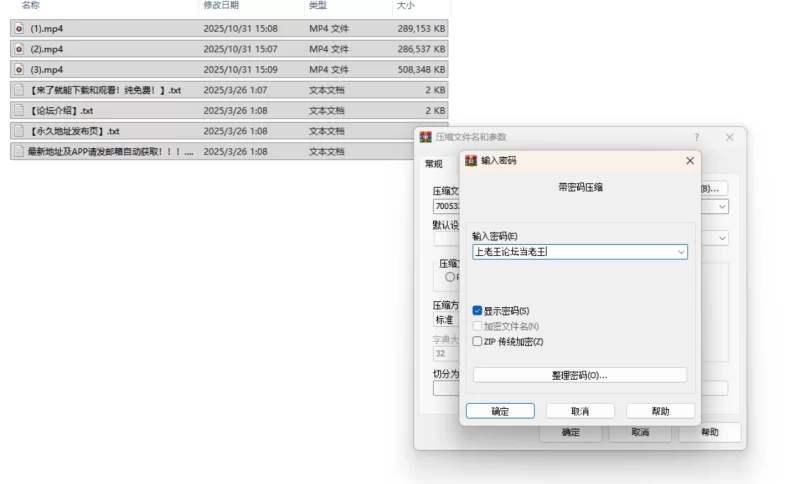This screenshot has height=484, width=800.
Task: Open the (1).mp4 video file icon
Action: pos(19,29)
